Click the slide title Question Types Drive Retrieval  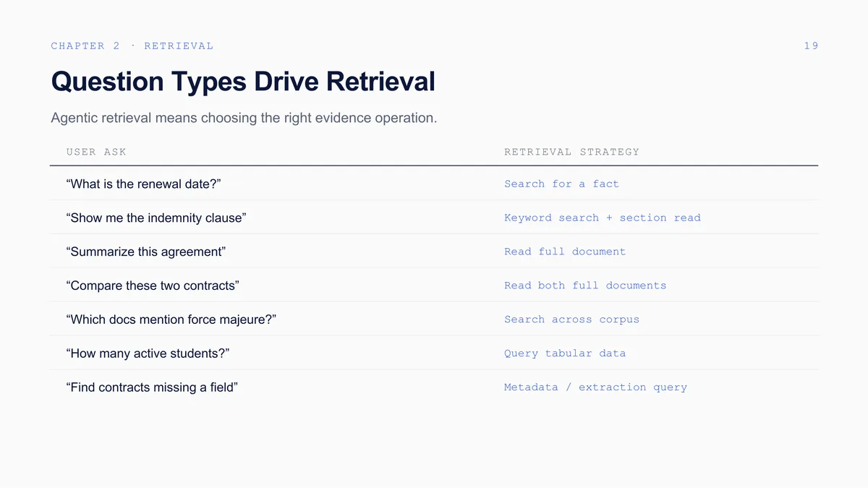(x=243, y=82)
